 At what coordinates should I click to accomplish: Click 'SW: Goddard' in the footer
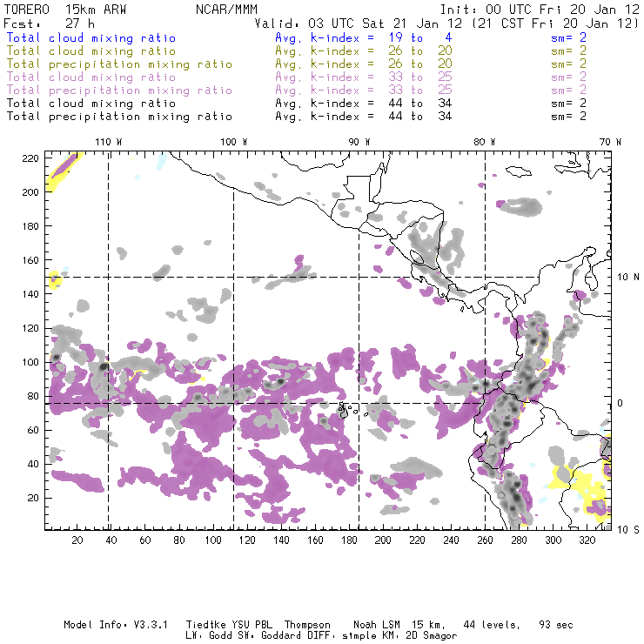point(274,635)
